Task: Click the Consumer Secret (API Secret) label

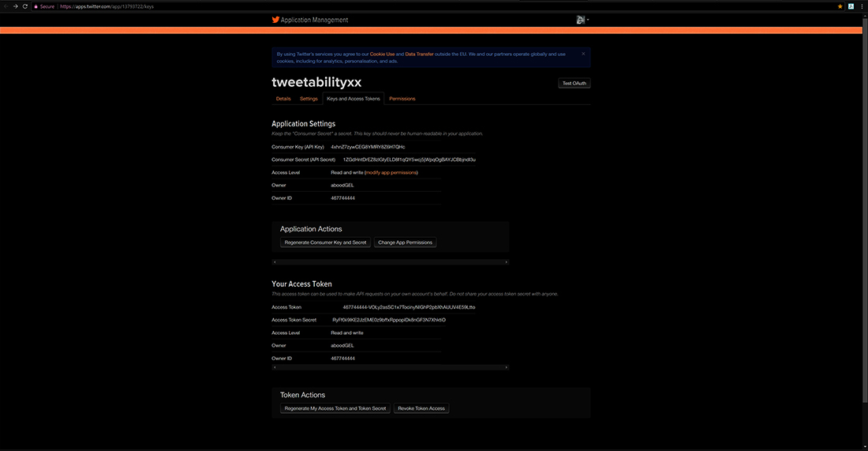Action: 303,160
